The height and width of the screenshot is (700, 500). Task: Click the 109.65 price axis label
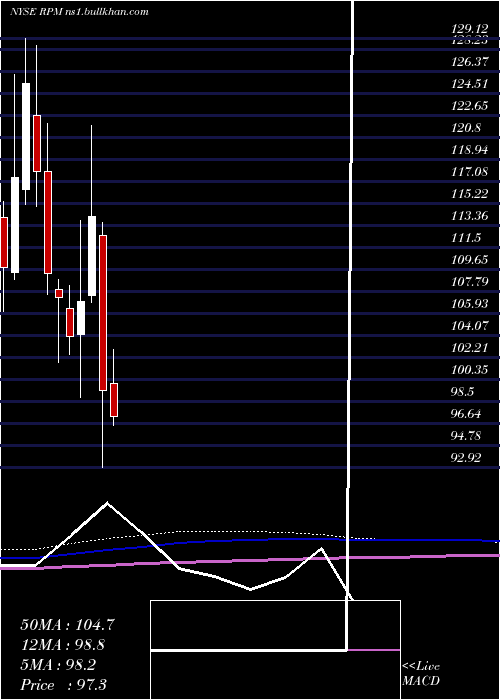pyautogui.click(x=470, y=260)
